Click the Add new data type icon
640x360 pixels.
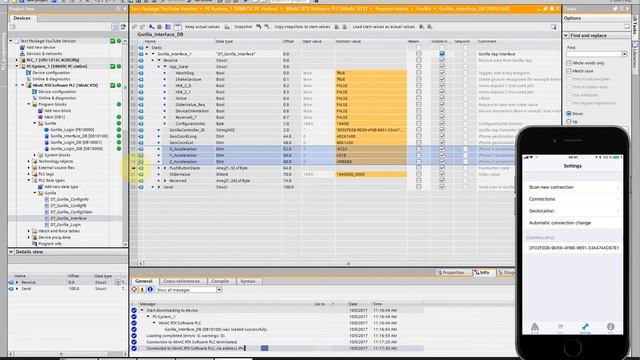[40, 187]
